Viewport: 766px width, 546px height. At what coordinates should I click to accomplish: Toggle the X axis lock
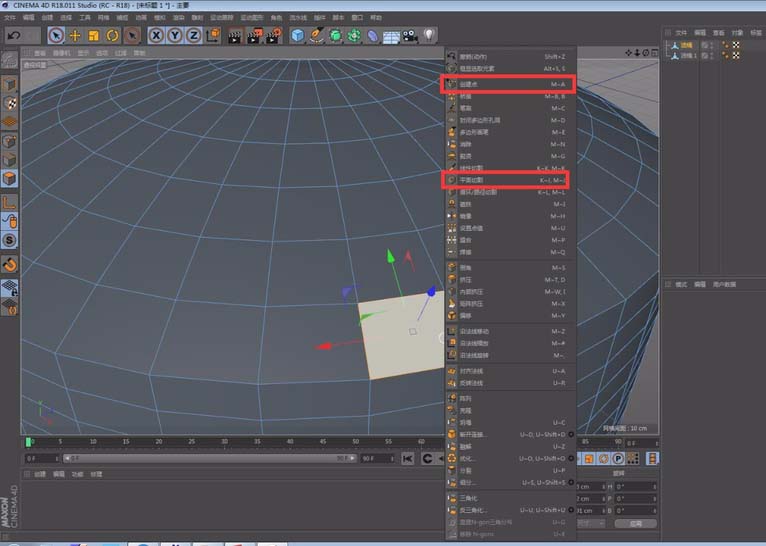(157, 35)
